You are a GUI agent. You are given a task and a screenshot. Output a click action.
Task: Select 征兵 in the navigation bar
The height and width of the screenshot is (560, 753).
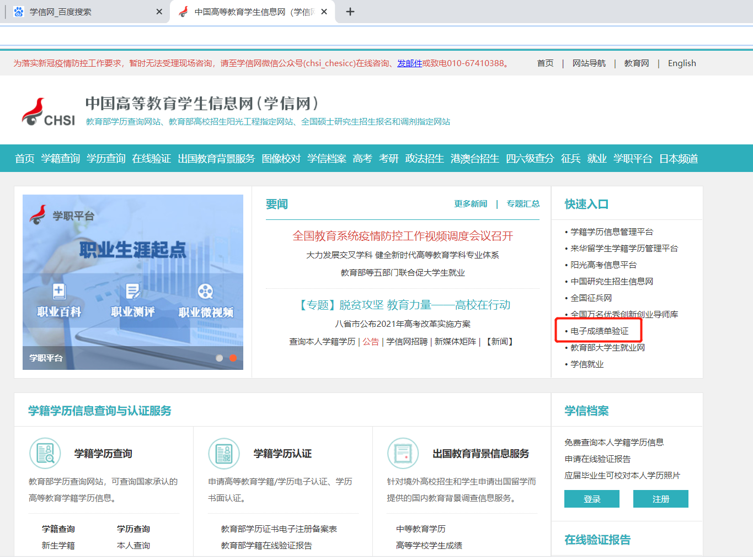[x=571, y=159]
